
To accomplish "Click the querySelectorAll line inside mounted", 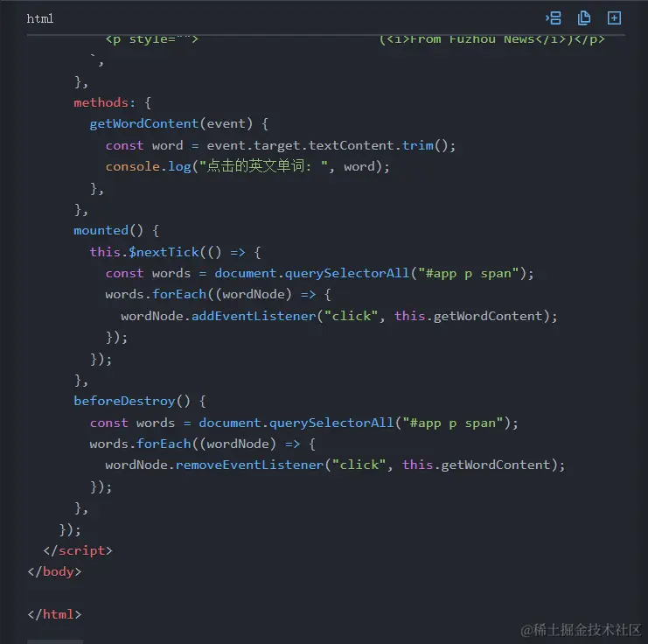I will point(319,273).
